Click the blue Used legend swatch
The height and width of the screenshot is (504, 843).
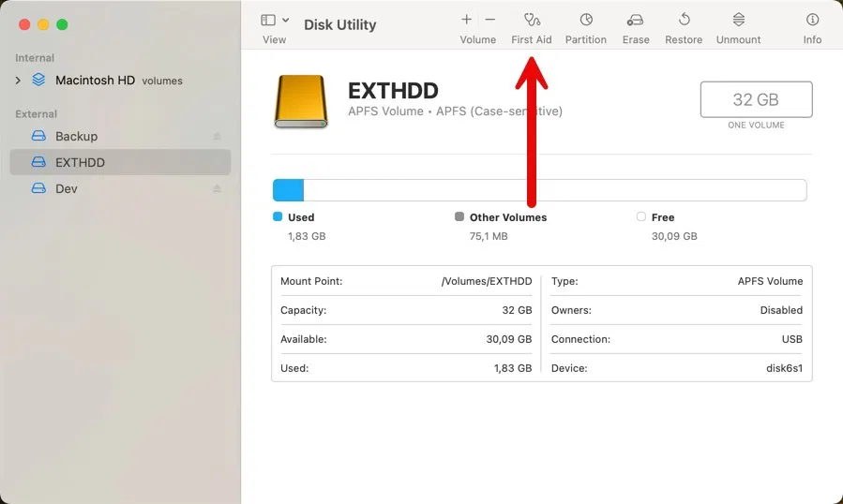(x=278, y=216)
